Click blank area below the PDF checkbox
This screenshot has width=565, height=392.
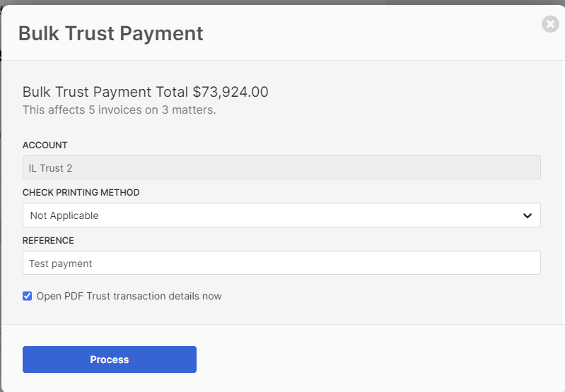pos(281,312)
